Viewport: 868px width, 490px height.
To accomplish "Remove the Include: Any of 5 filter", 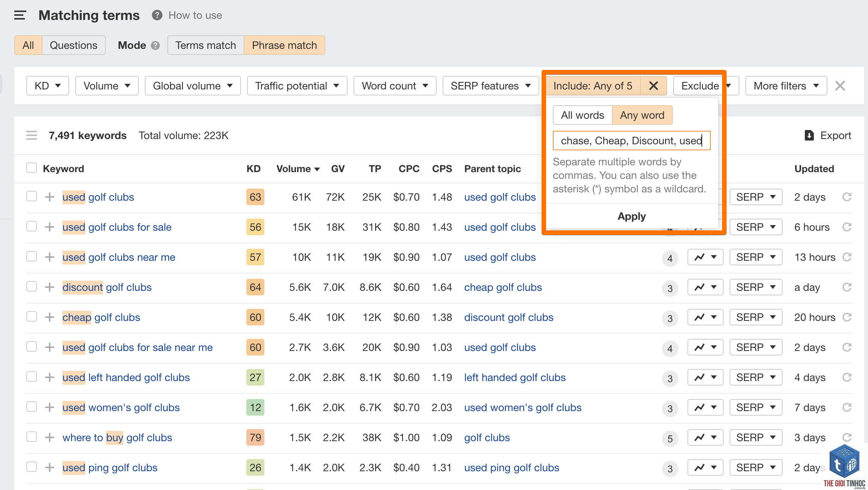I will pyautogui.click(x=654, y=86).
